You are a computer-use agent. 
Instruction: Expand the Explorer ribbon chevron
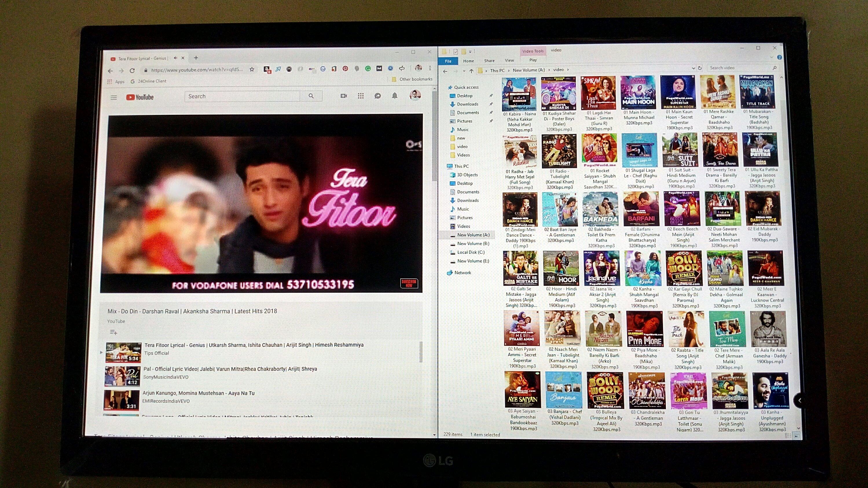point(772,58)
